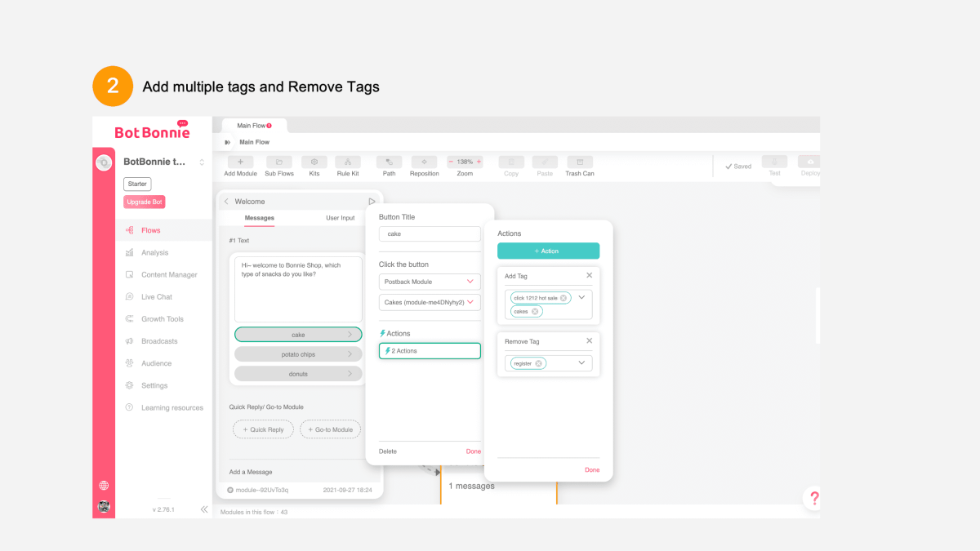
Task: Expand the BotBonnie bot selector
Action: pos(202,162)
